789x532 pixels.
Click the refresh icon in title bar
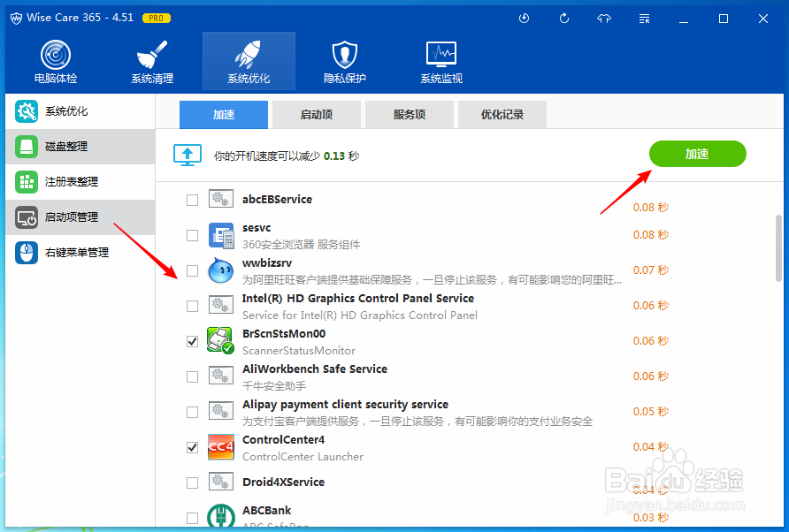point(564,19)
